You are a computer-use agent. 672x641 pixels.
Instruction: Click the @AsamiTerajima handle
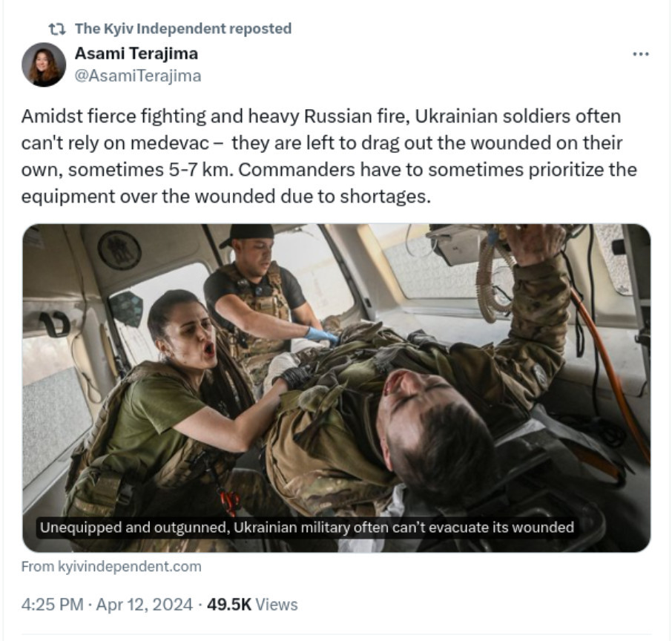click(x=137, y=76)
